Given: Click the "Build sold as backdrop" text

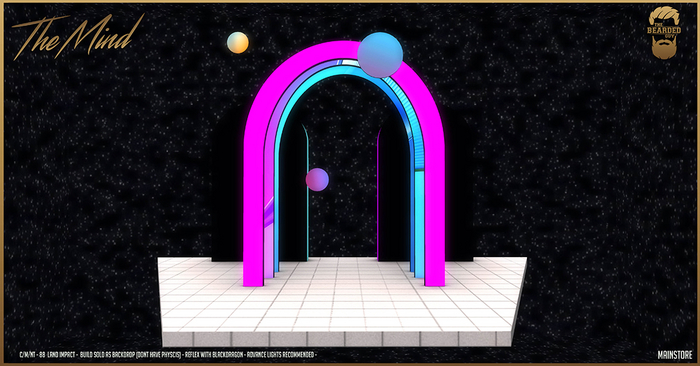Looking at the screenshot, I should pyautogui.click(x=105, y=355).
